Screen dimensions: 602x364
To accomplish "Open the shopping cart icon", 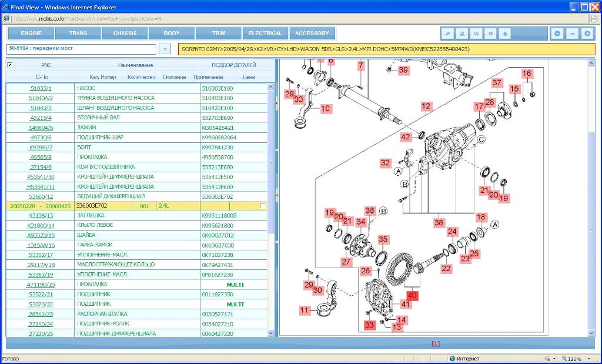I will click(x=476, y=34).
